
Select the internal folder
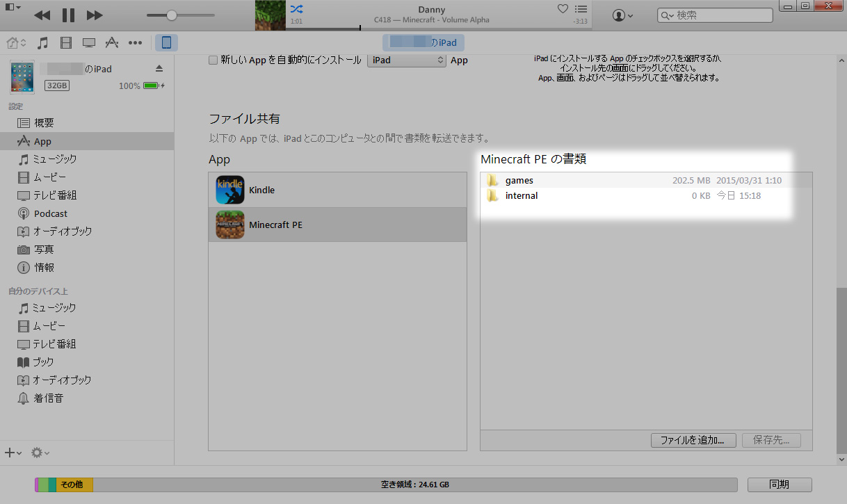pyautogui.click(x=646, y=195)
